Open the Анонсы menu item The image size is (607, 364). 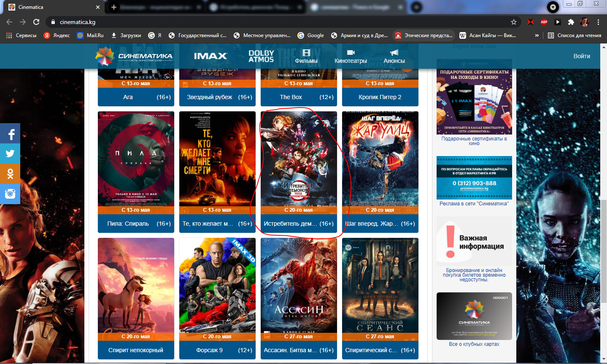click(x=394, y=57)
